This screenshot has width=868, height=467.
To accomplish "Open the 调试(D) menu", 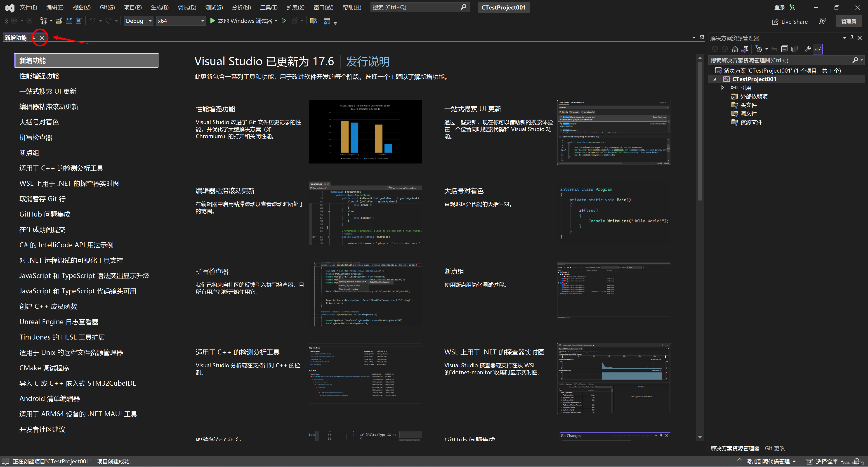I will coord(187,7).
